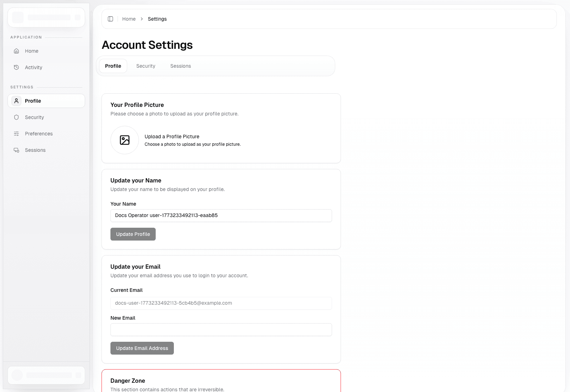This screenshot has width=570, height=392.
Task: Open Preferences via the sliders icon
Action: coord(16,134)
